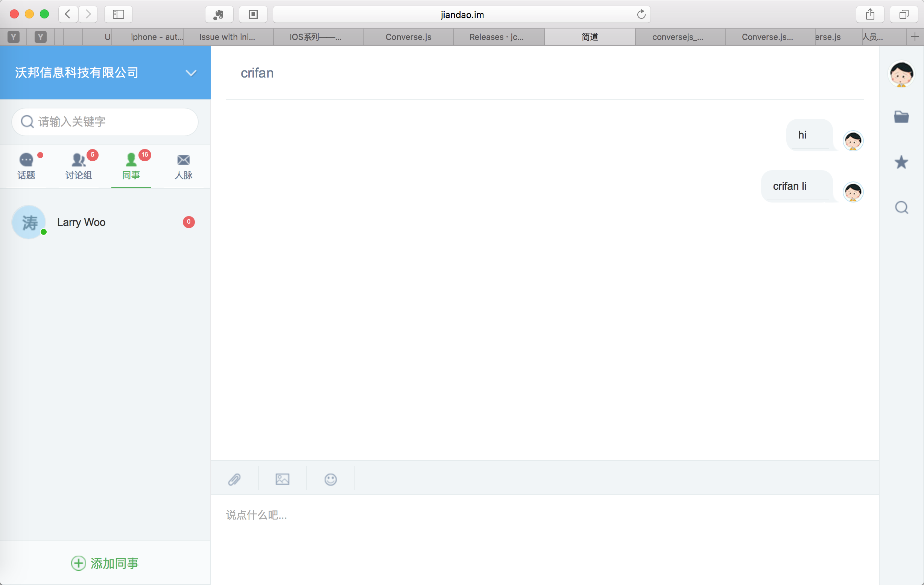Toggle the Safari sidebar button
Image resolution: width=924 pixels, height=585 pixels.
click(x=118, y=15)
